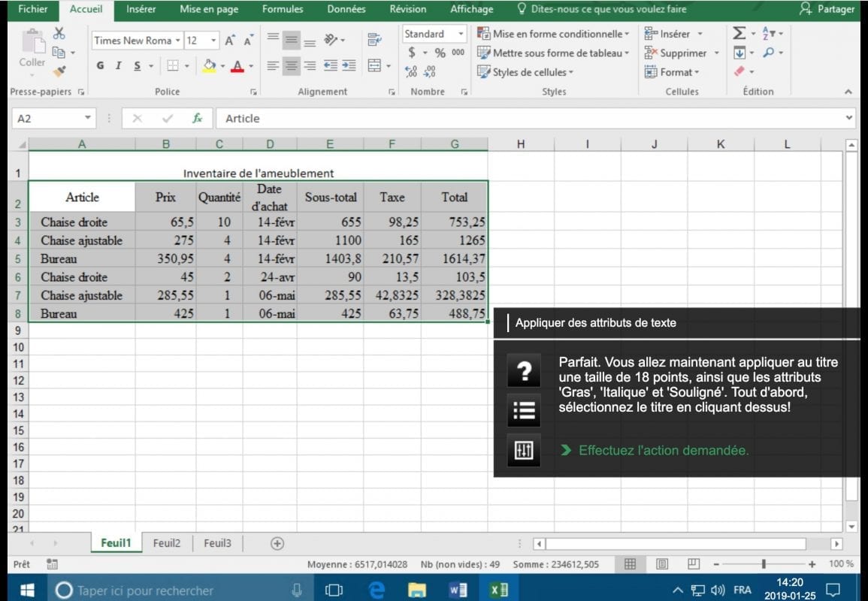Click the Partager button
868x601 pixels.
(x=829, y=9)
